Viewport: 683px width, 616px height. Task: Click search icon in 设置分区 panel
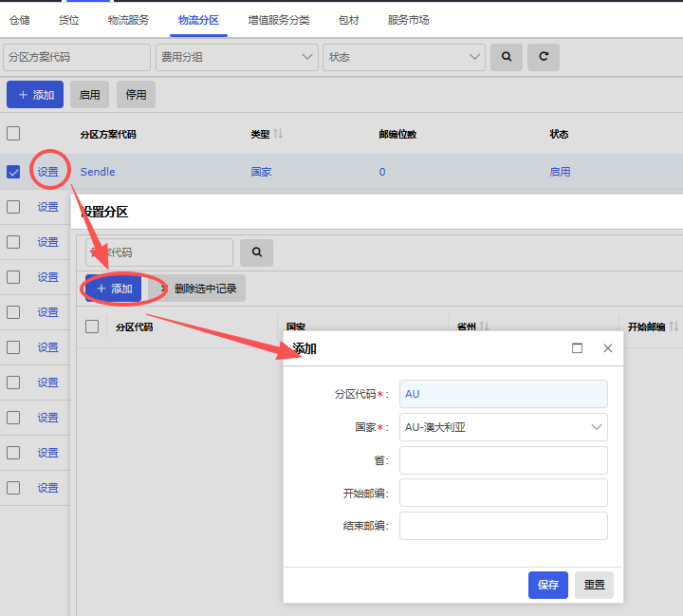(x=256, y=252)
